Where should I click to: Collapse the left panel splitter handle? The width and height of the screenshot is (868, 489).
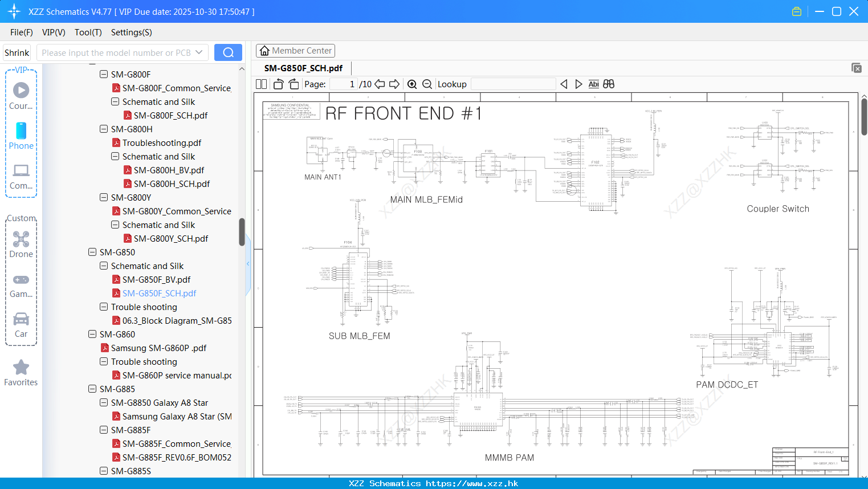pos(248,264)
